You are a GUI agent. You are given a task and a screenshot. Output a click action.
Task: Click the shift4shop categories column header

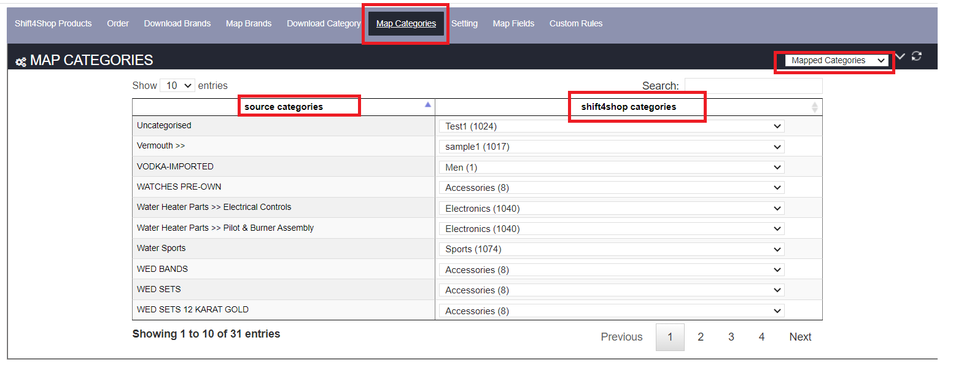coord(629,107)
